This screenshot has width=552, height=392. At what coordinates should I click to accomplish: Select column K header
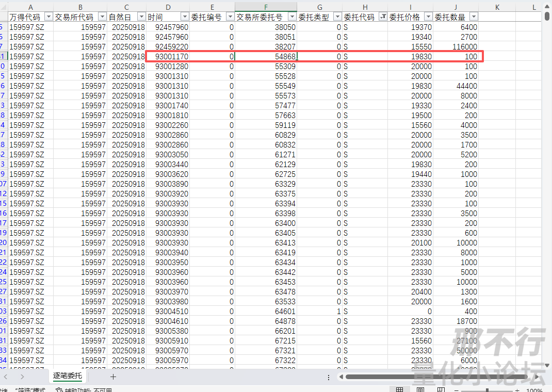(497, 7)
